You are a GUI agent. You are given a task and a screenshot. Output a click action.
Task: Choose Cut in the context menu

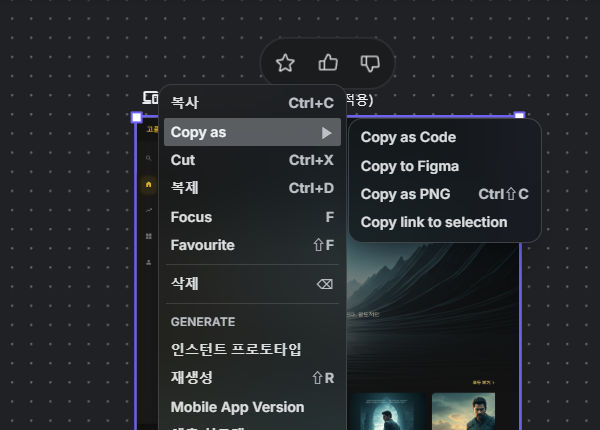(x=252, y=160)
